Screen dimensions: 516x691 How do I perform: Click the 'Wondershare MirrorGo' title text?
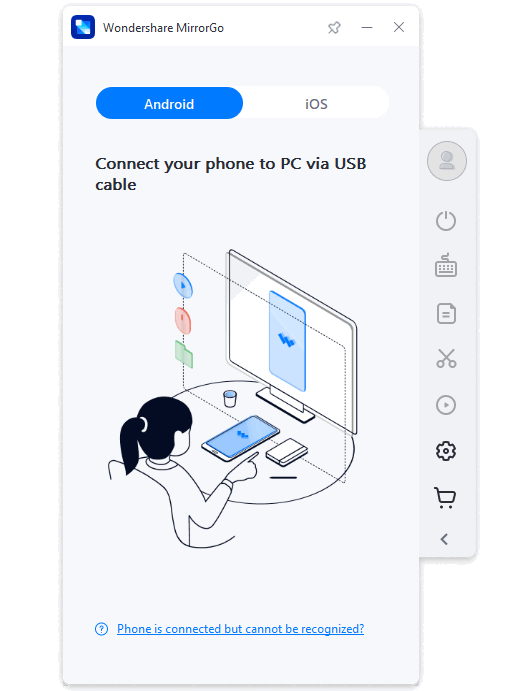click(163, 28)
